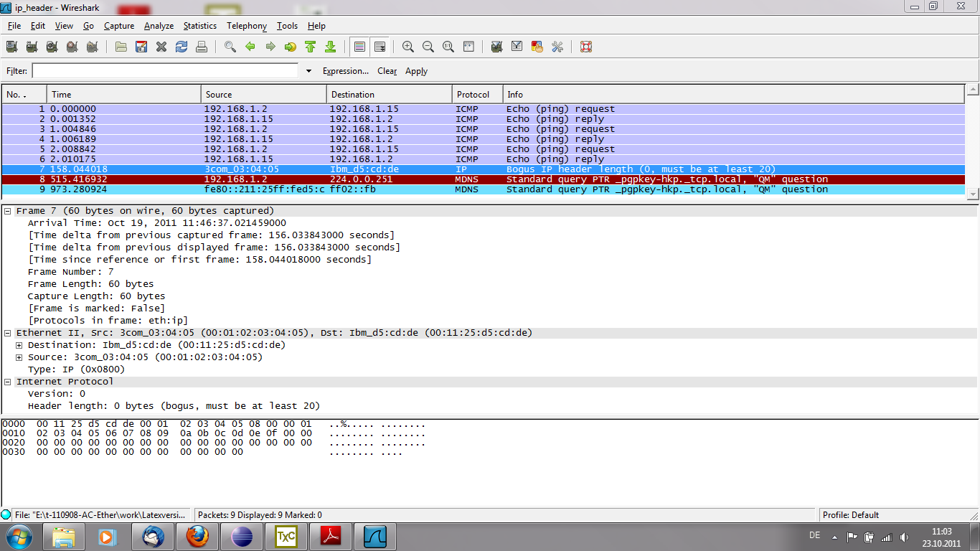Open the Capture menu
This screenshot has width=980, height=551.
click(119, 26)
